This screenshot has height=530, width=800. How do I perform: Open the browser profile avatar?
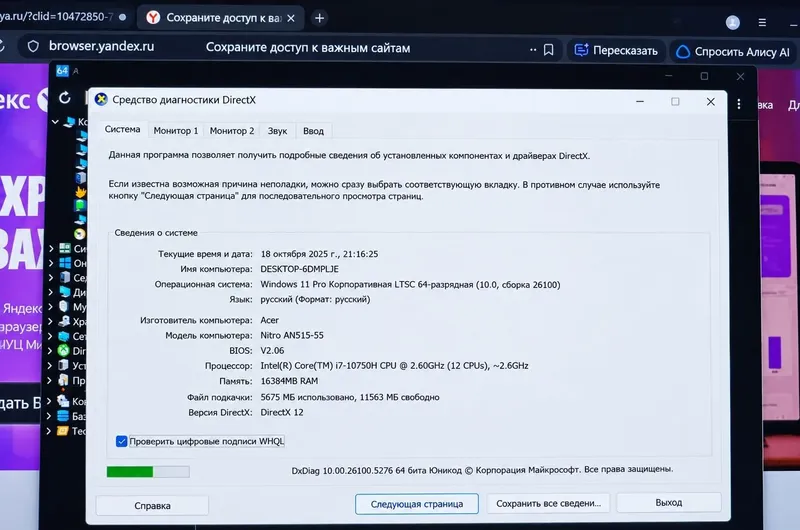(733, 22)
